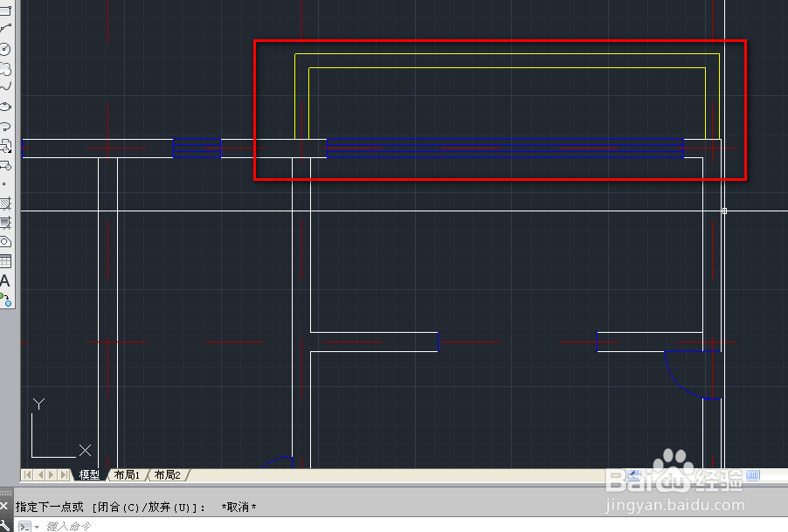Click the 指定下一点或 command history text
The height and width of the screenshot is (532, 788).
(x=49, y=507)
